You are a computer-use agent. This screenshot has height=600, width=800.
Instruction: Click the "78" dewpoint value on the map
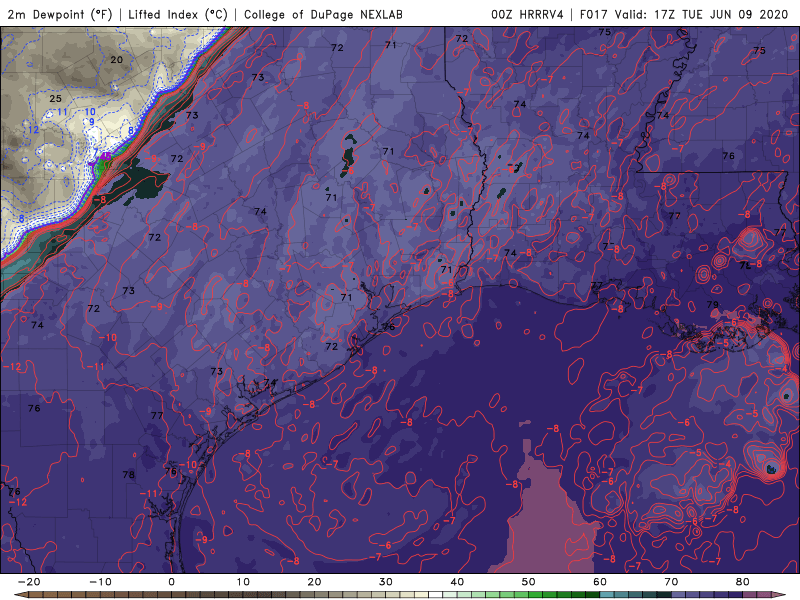129,474
